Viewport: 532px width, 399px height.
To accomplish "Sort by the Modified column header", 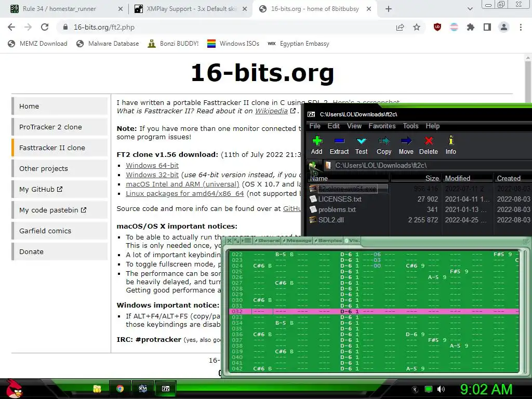I will [x=468, y=178].
